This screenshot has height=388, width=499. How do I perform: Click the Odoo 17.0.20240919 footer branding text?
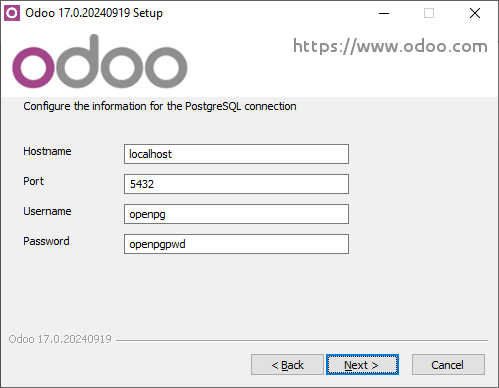pyautogui.click(x=60, y=339)
